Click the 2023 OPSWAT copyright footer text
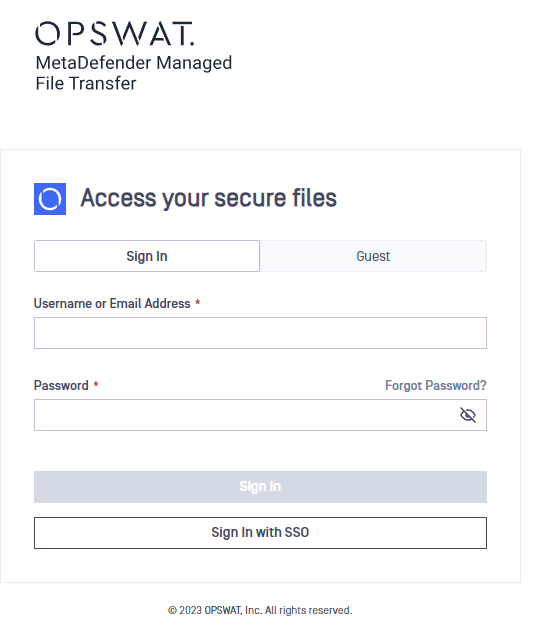Screen dimensions: 547x643 point(260,610)
